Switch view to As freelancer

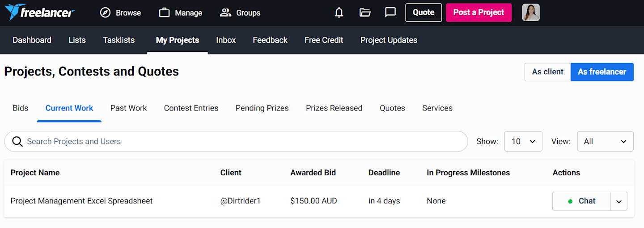(x=602, y=72)
